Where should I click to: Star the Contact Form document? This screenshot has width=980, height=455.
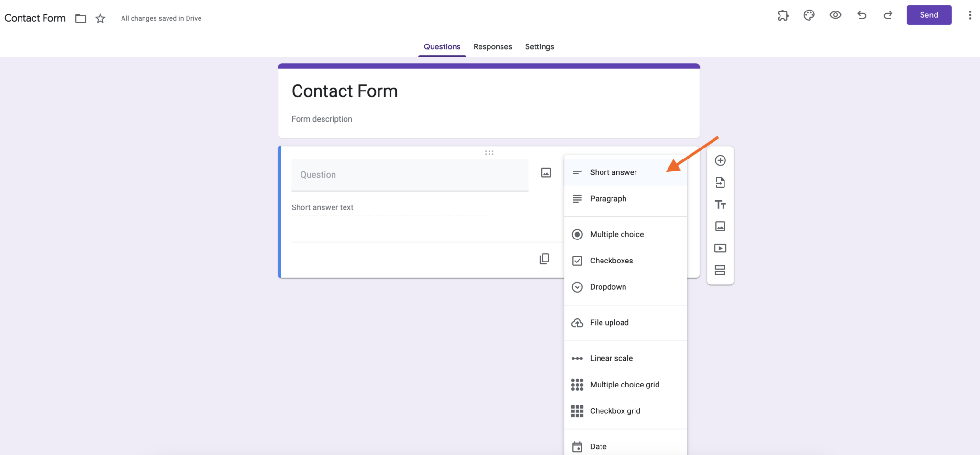pyautogui.click(x=100, y=18)
